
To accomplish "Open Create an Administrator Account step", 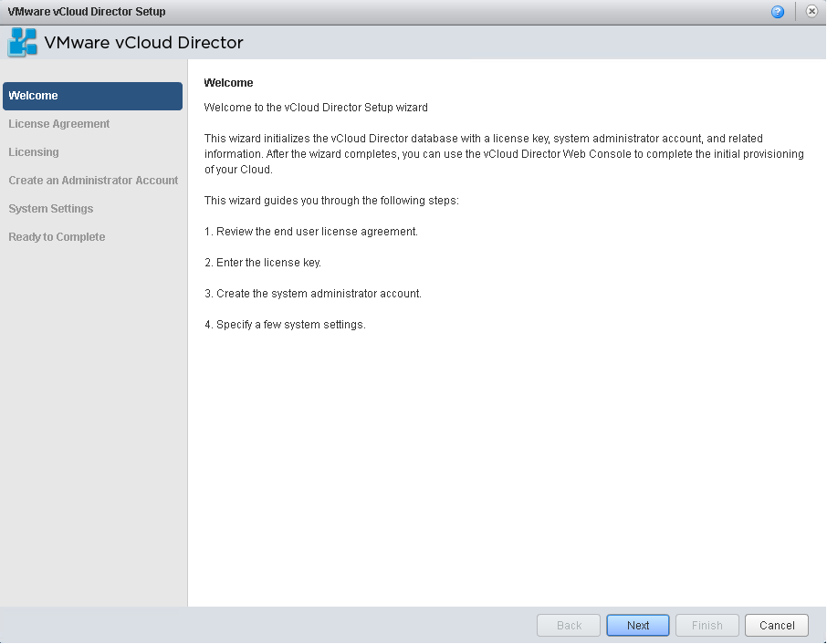I will (x=93, y=181).
